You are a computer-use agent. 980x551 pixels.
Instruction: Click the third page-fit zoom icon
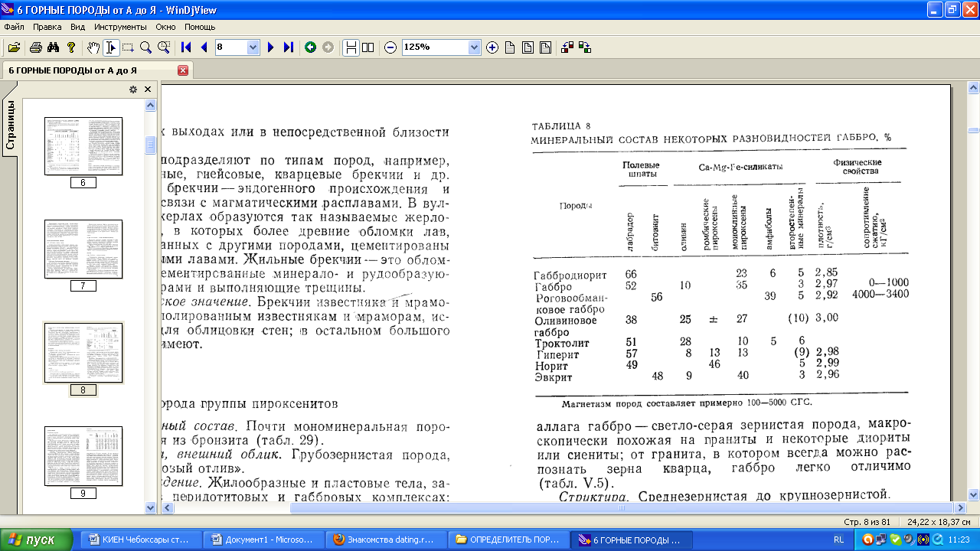(545, 47)
